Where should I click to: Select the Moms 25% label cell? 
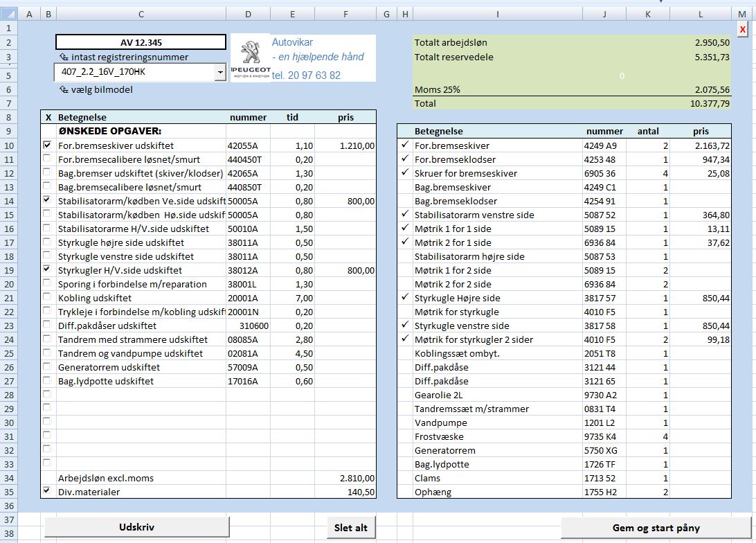coord(438,90)
